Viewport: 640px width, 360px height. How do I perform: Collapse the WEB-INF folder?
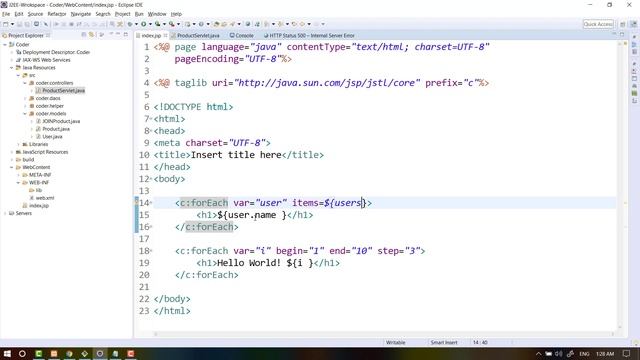point(18,182)
